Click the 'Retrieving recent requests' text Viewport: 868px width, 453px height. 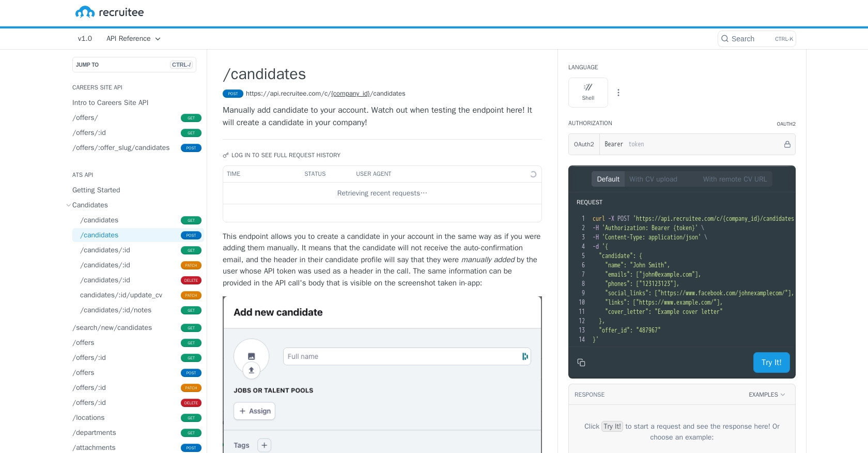pyautogui.click(x=382, y=193)
